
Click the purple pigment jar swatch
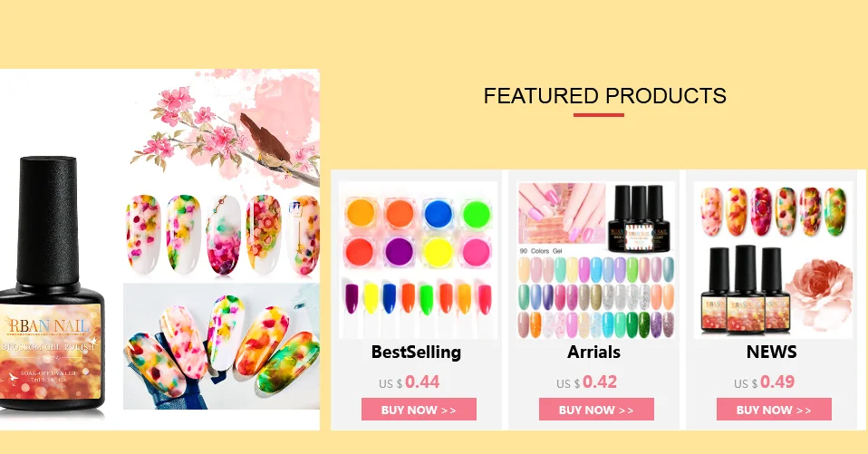coord(400,252)
